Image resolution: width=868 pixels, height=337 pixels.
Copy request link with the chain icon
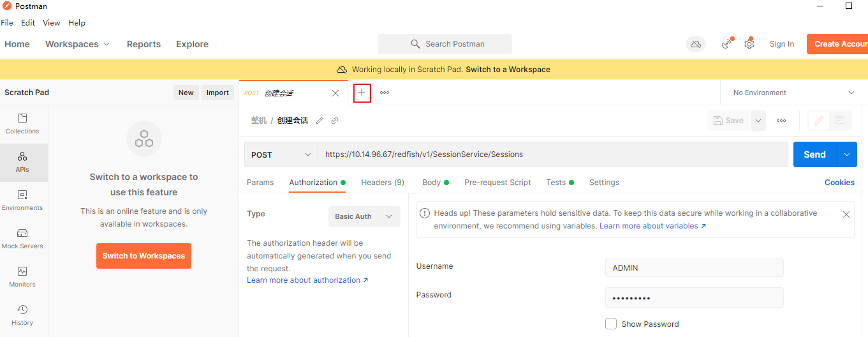(x=335, y=121)
